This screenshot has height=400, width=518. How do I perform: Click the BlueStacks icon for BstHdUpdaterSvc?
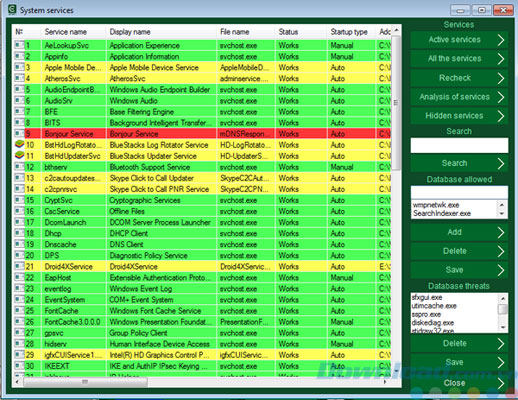coord(20,155)
